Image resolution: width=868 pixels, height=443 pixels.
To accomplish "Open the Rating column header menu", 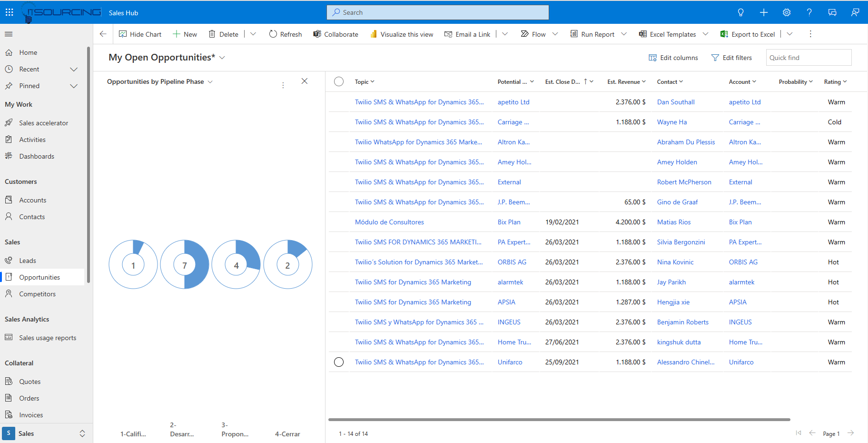I will (836, 82).
